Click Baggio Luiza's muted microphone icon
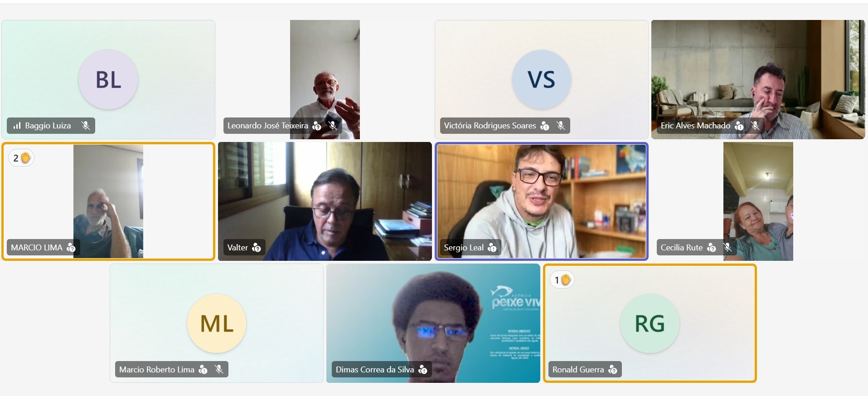This screenshot has height=396, width=868. (85, 126)
